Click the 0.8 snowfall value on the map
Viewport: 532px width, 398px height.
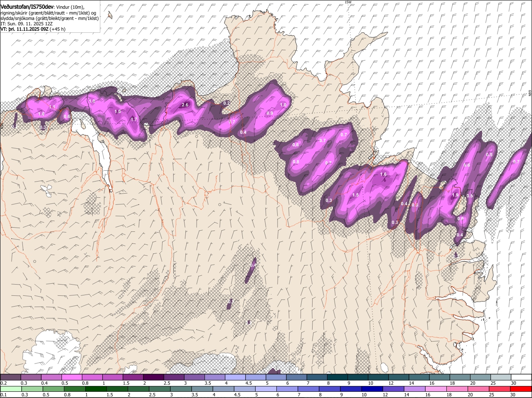296,162
